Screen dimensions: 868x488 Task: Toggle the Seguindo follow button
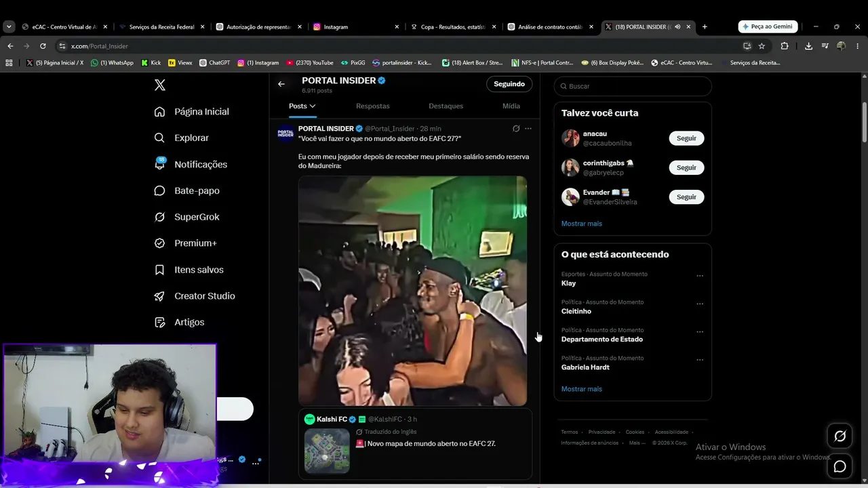(509, 84)
